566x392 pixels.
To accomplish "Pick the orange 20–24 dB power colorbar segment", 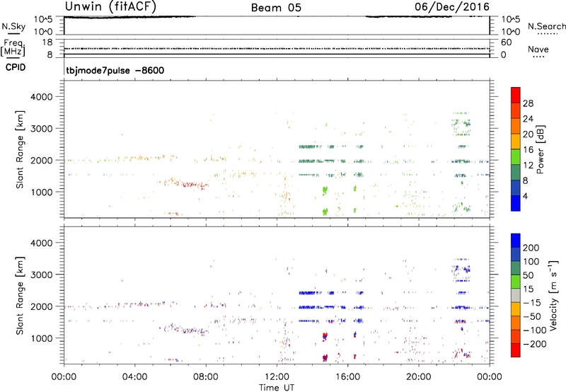I will click(516, 126).
